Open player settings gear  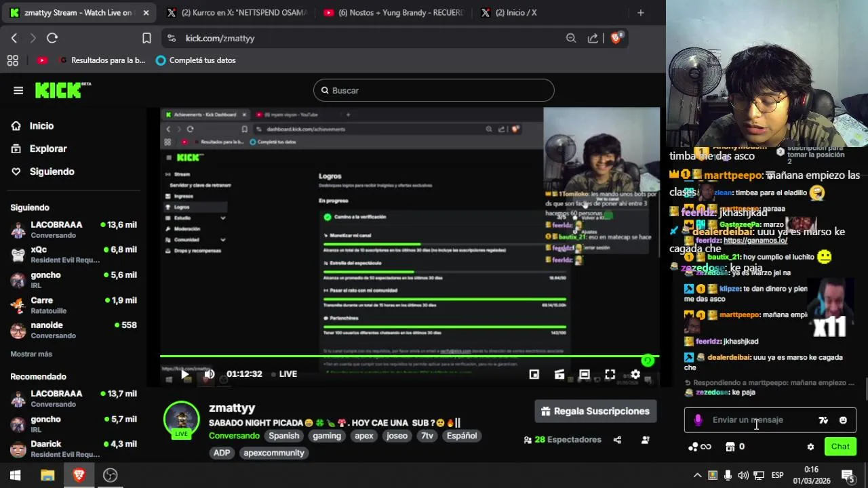635,374
